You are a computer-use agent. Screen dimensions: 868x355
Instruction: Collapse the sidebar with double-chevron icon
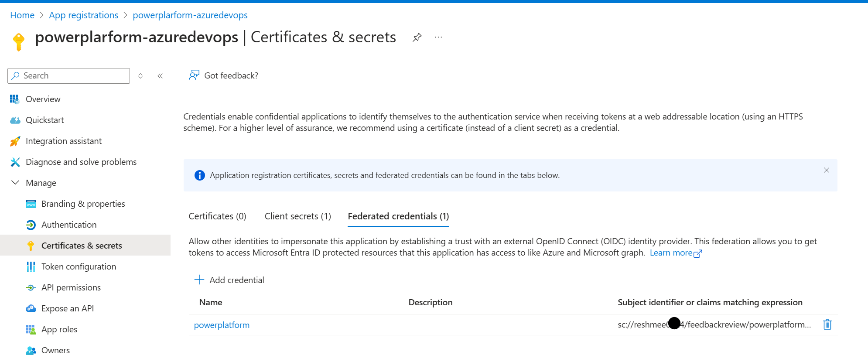click(160, 76)
